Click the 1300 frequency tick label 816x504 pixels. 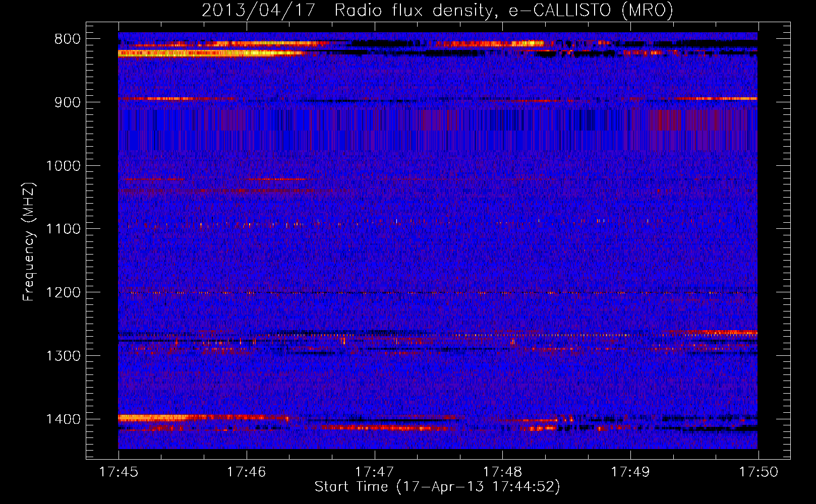[x=63, y=356]
